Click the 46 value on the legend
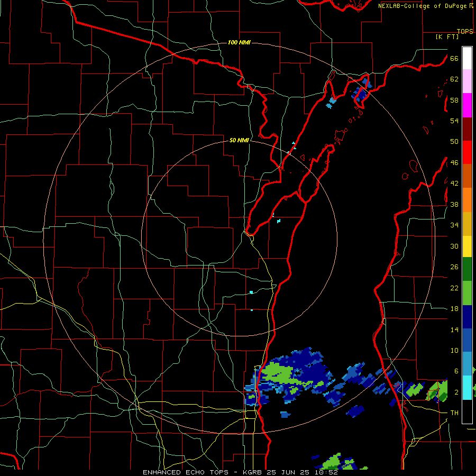The height and width of the screenshot is (476, 476). click(x=454, y=163)
